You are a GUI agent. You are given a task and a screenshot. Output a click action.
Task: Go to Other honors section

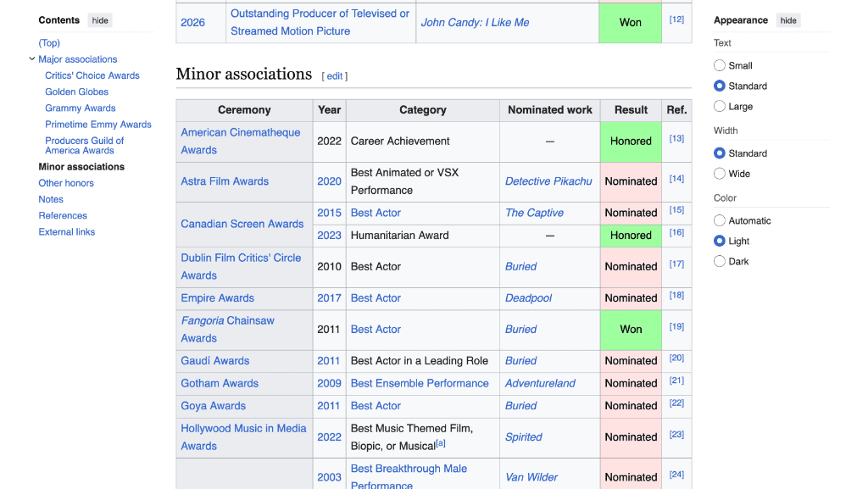pyautogui.click(x=66, y=183)
